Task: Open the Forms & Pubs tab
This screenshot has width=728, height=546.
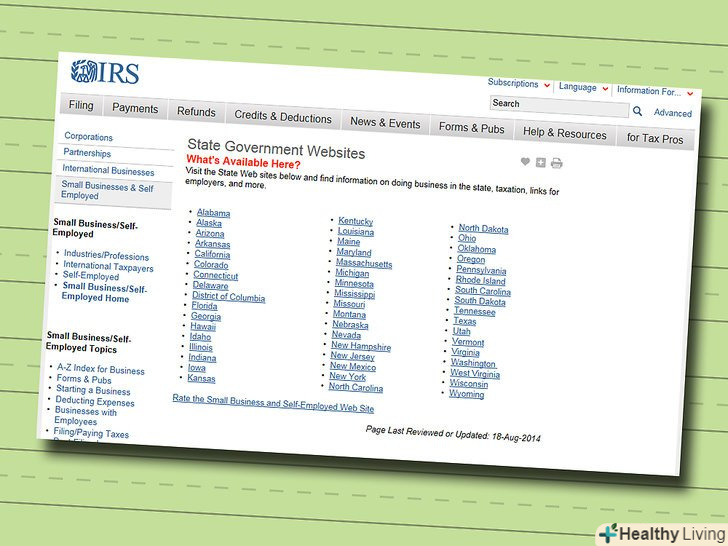Action: pos(471,128)
